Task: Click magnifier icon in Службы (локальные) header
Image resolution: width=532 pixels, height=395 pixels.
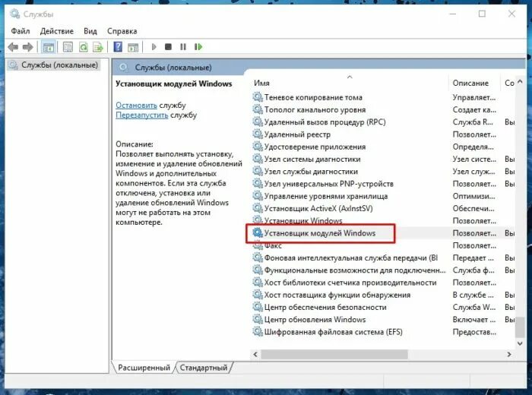Action: [123, 68]
